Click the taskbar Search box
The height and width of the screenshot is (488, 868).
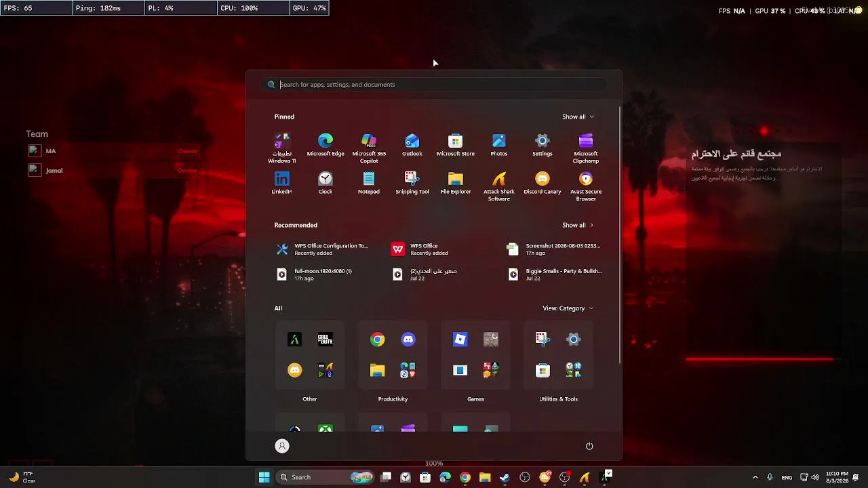click(326, 477)
